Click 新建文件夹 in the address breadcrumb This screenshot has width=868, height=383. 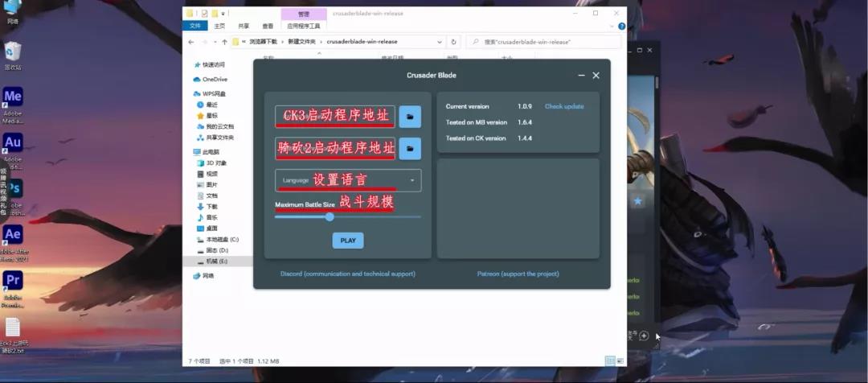coord(301,42)
